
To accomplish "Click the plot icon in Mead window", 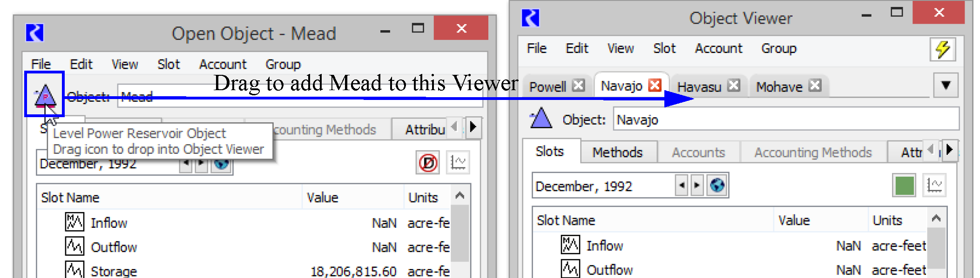I will pos(458,163).
